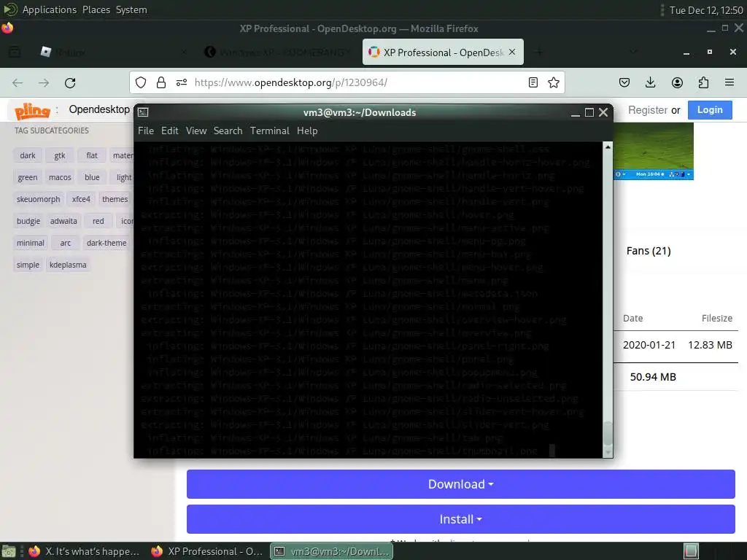
Task: Open the terminal View menu
Action: pos(196,131)
